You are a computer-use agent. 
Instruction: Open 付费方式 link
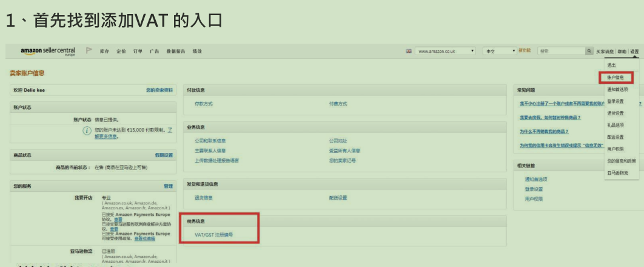[x=338, y=104]
